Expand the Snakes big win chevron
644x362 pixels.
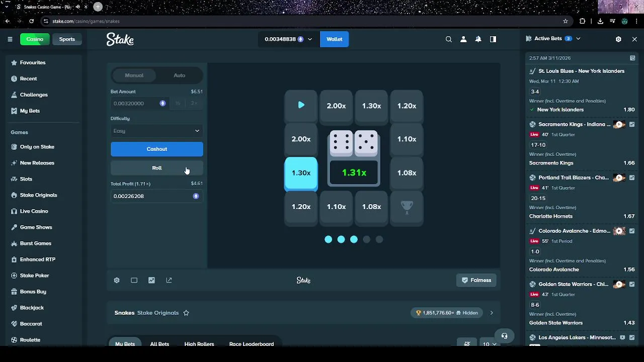point(492,313)
